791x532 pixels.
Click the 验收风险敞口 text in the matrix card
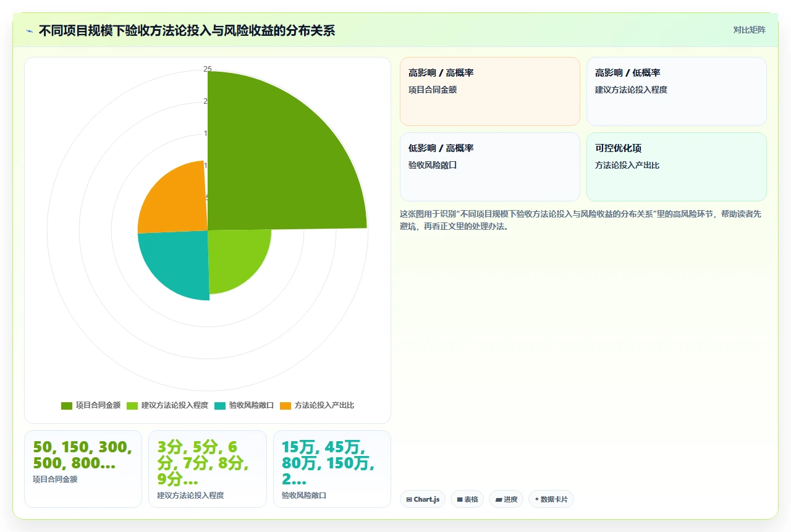[x=433, y=165]
